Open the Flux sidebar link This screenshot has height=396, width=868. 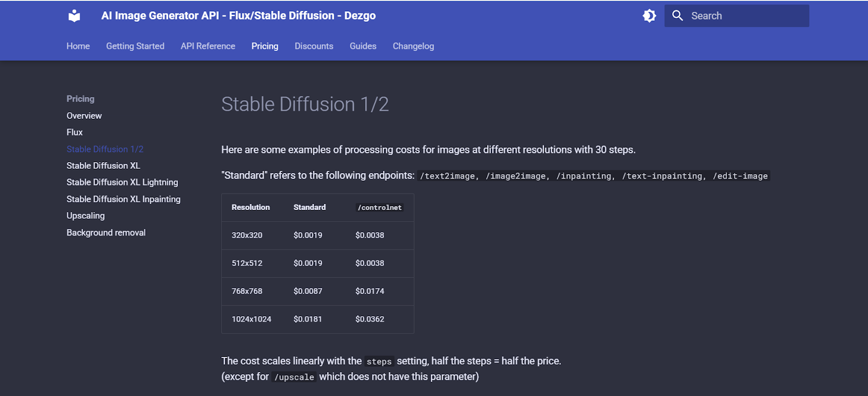click(x=74, y=132)
